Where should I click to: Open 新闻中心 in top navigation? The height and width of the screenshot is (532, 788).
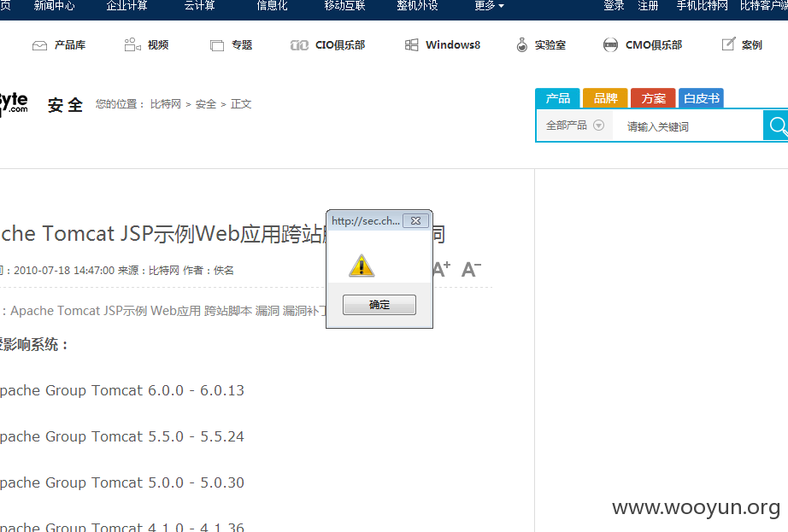(x=55, y=6)
